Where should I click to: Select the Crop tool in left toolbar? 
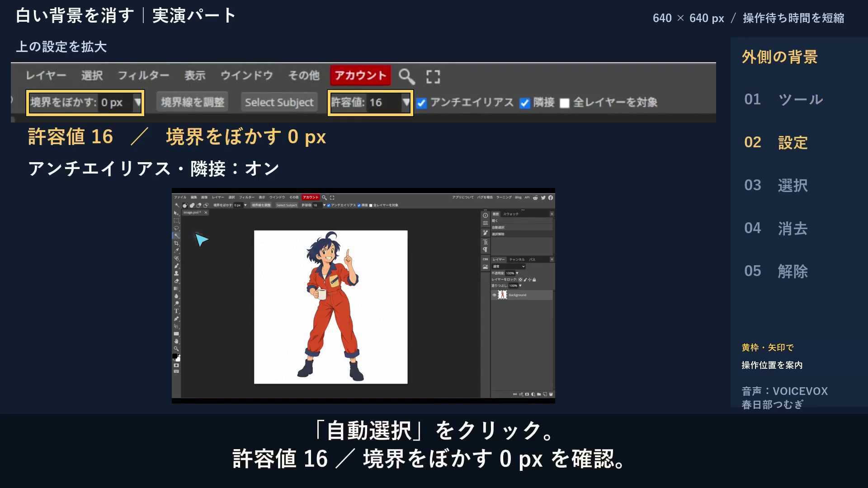pos(176,243)
